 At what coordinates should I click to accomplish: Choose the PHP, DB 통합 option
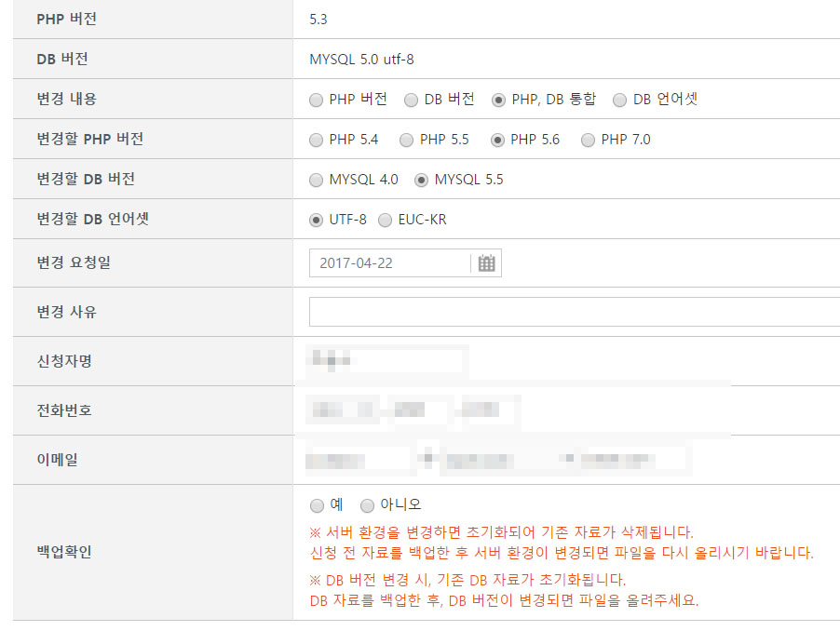click(499, 101)
